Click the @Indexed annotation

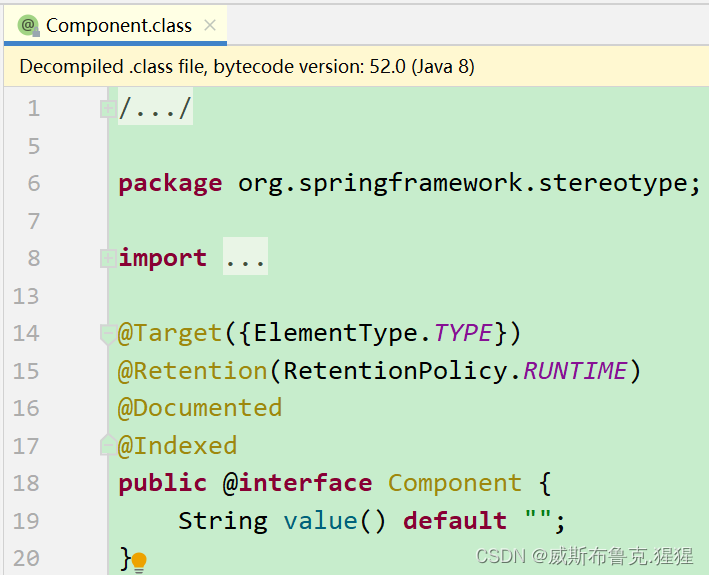point(178,446)
